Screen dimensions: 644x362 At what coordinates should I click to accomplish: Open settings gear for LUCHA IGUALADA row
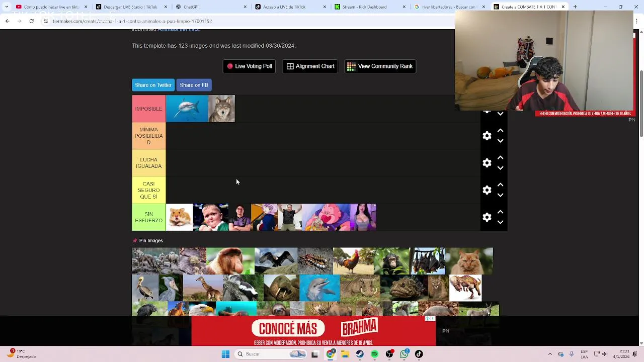(487, 163)
